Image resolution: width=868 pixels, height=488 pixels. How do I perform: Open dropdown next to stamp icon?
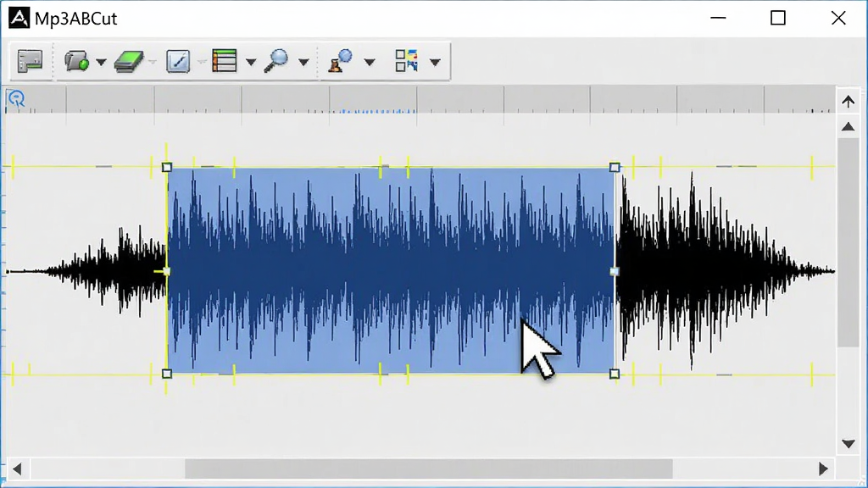pos(370,62)
